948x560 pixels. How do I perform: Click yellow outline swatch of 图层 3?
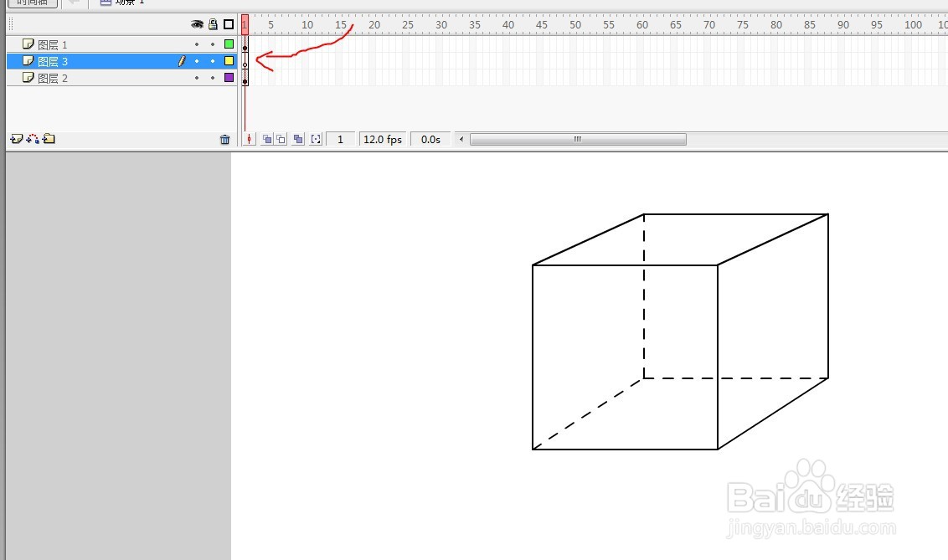click(229, 61)
